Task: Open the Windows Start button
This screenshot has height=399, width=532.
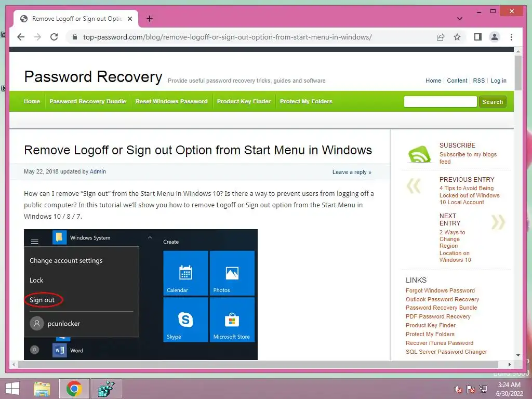Action: pos(12,389)
